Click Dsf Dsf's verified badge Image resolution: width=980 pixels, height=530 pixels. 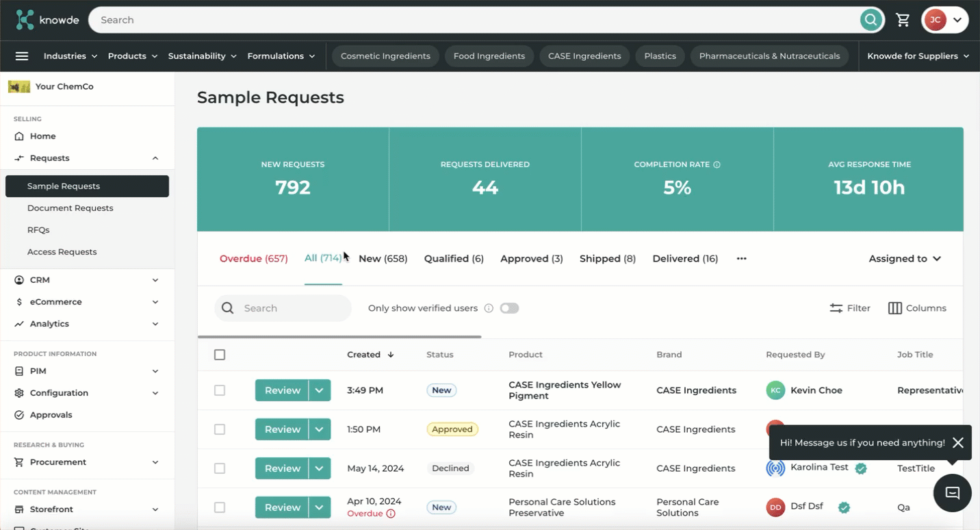point(844,507)
